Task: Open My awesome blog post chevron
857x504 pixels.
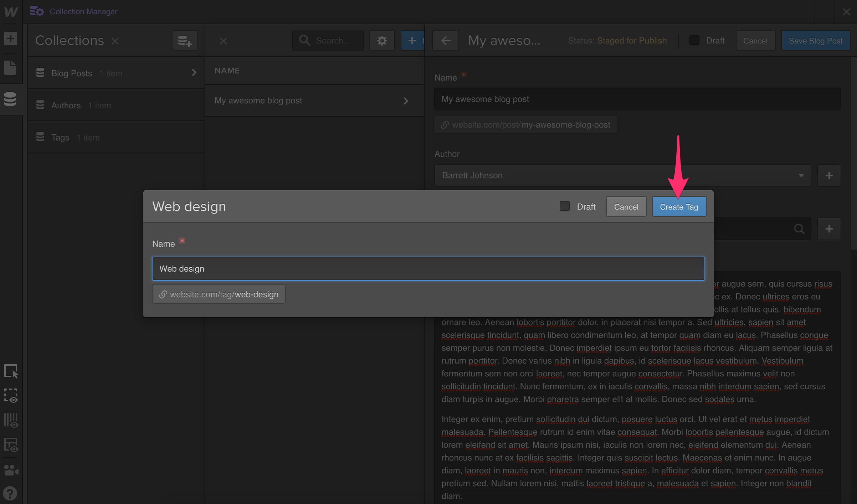Action: 406,101
